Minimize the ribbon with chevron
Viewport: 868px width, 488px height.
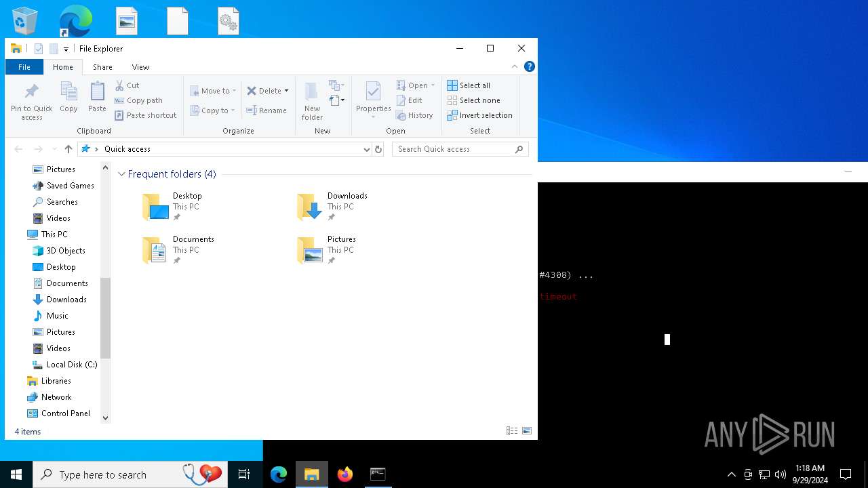[515, 66]
